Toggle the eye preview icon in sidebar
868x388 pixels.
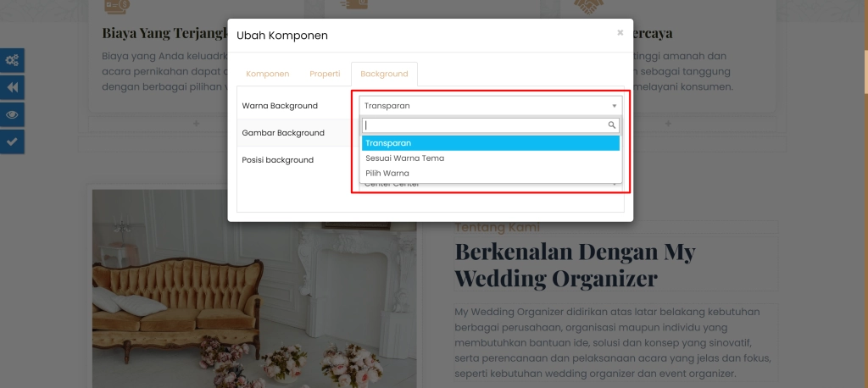coord(12,114)
